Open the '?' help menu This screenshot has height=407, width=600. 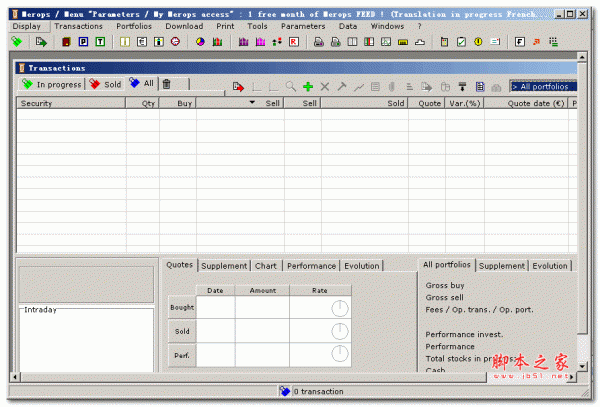(x=419, y=26)
